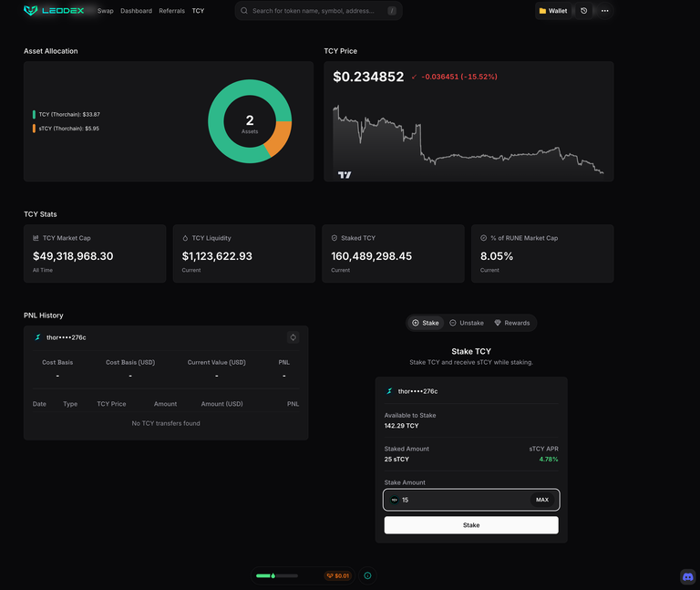Click the $1,123,622.93 liquidity value
Viewport: 700px width, 590px height.
[x=217, y=256]
